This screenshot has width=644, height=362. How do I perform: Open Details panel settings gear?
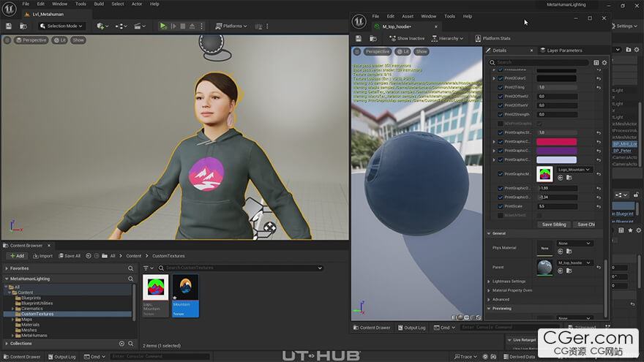[604, 62]
